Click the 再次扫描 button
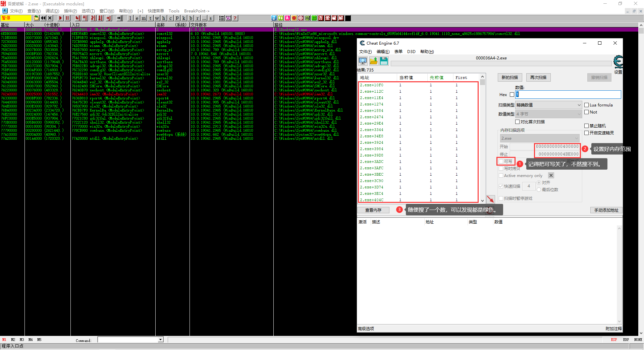 (538, 78)
